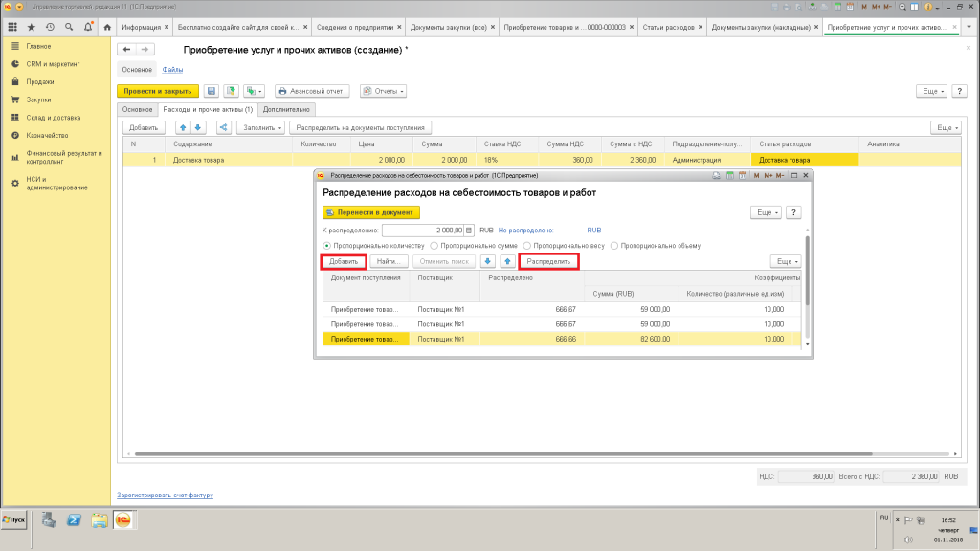
Task: Click the dialog vertical scrollbar
Action: click(x=808, y=271)
